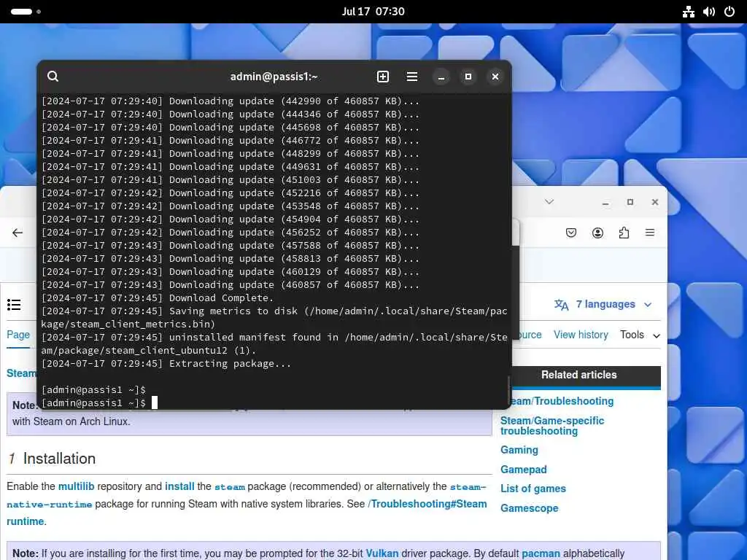Open terminal search with magnifier icon
Screen dimensions: 747x560
(x=53, y=76)
